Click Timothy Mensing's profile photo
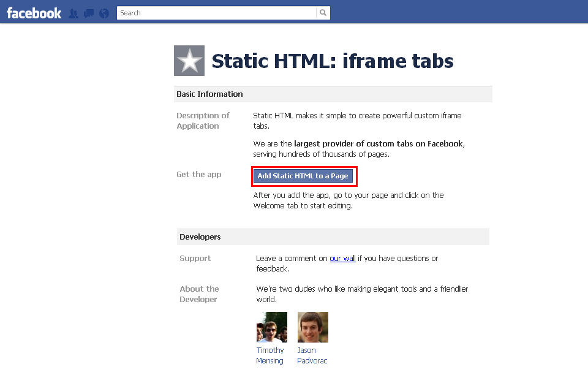588x383 pixels. (271, 327)
